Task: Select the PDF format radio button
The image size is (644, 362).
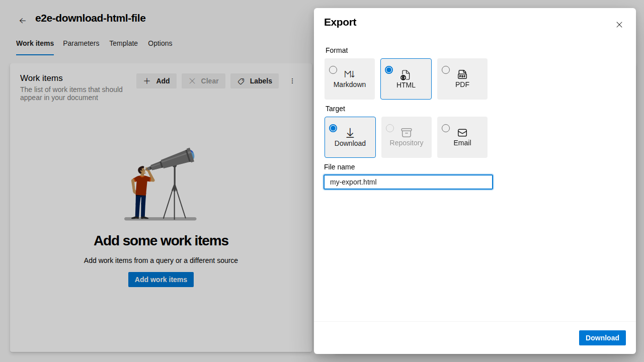Action: coord(445,69)
